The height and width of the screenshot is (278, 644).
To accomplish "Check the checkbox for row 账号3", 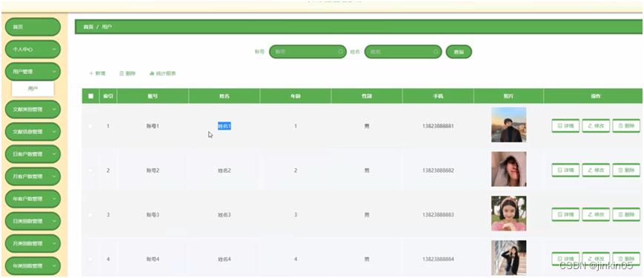I will tap(90, 215).
